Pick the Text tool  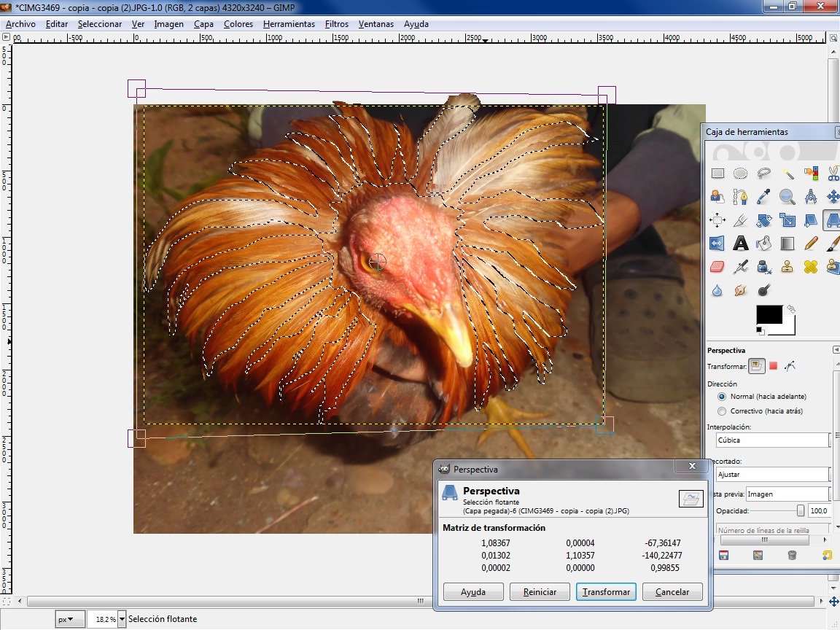pos(741,244)
